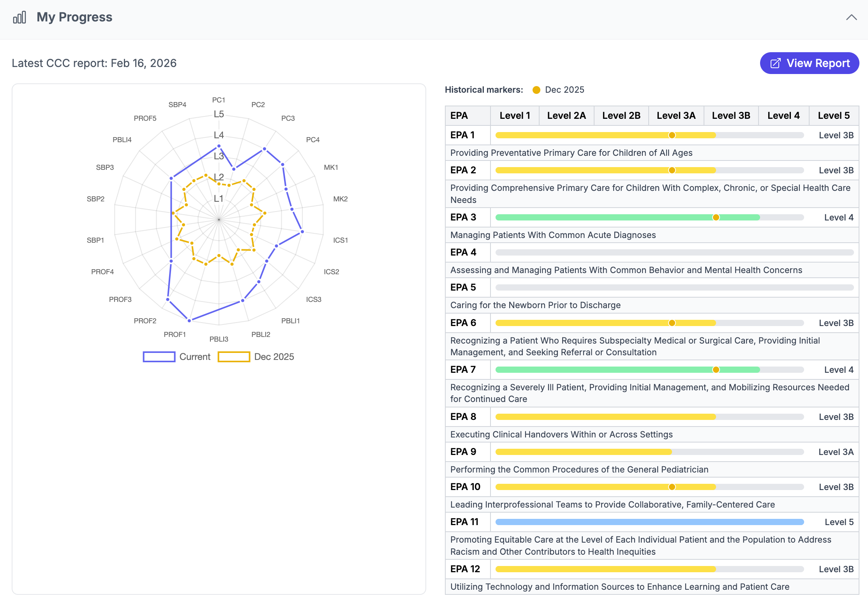Image resolution: width=868 pixels, height=603 pixels.
Task: Click the yellow dot on EPA 10 bar
Action: pyautogui.click(x=672, y=487)
